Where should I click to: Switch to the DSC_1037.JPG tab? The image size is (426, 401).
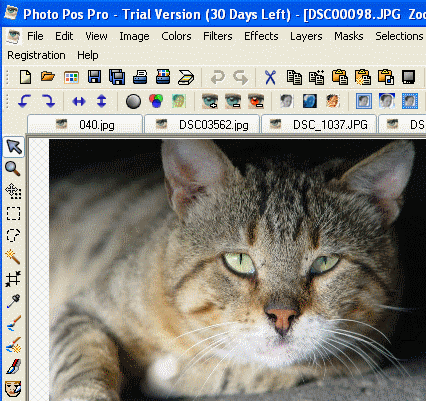(x=319, y=124)
